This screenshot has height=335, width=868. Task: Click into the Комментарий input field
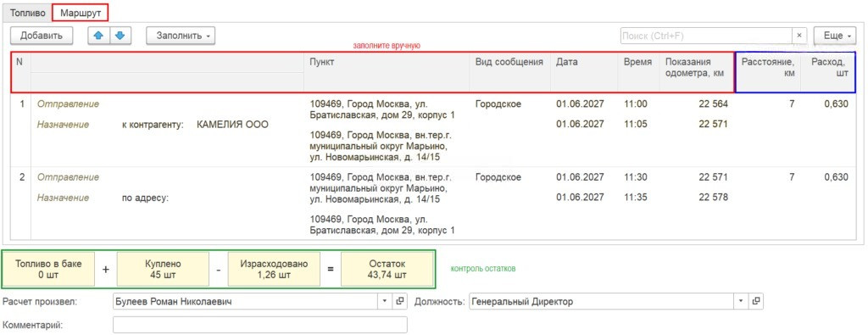259,325
